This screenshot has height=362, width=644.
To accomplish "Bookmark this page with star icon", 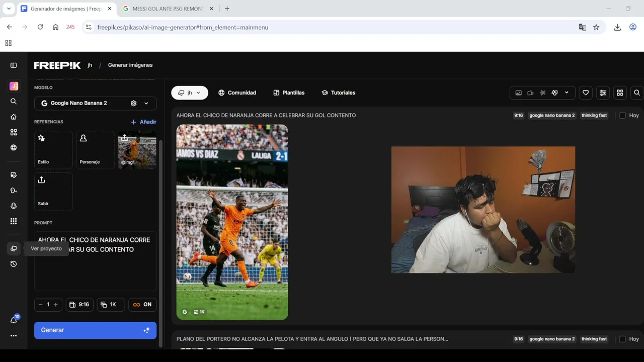I will [x=596, y=27].
